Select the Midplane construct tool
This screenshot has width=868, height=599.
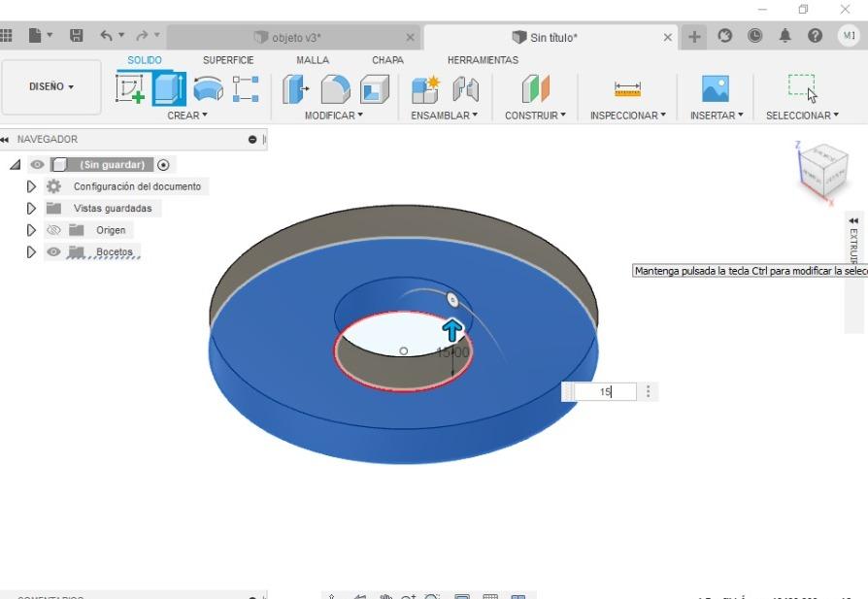pos(535,88)
